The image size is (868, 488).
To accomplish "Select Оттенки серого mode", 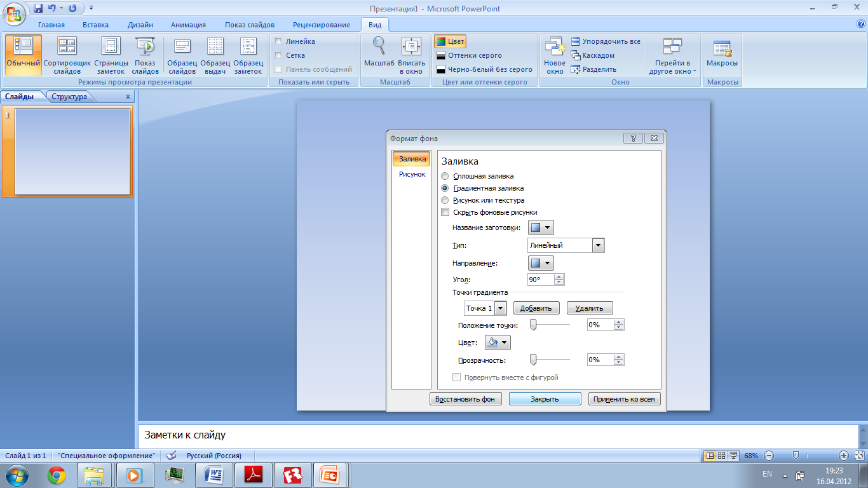I will click(x=469, y=55).
